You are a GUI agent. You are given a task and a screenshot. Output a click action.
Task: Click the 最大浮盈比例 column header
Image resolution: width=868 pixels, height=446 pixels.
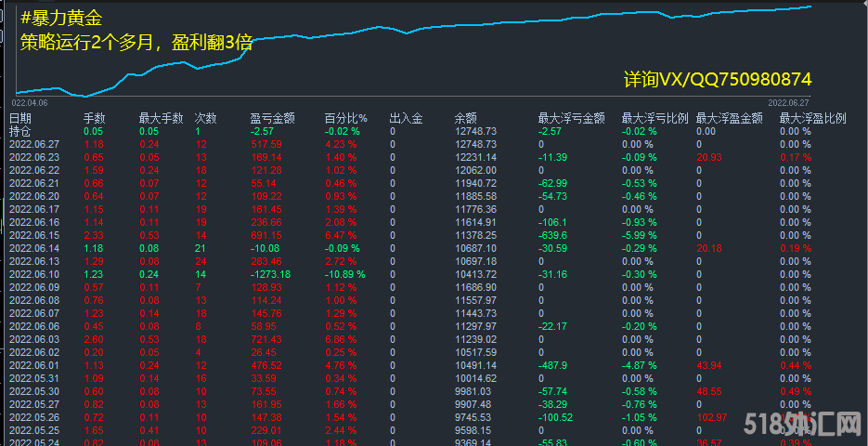pyautogui.click(x=812, y=119)
